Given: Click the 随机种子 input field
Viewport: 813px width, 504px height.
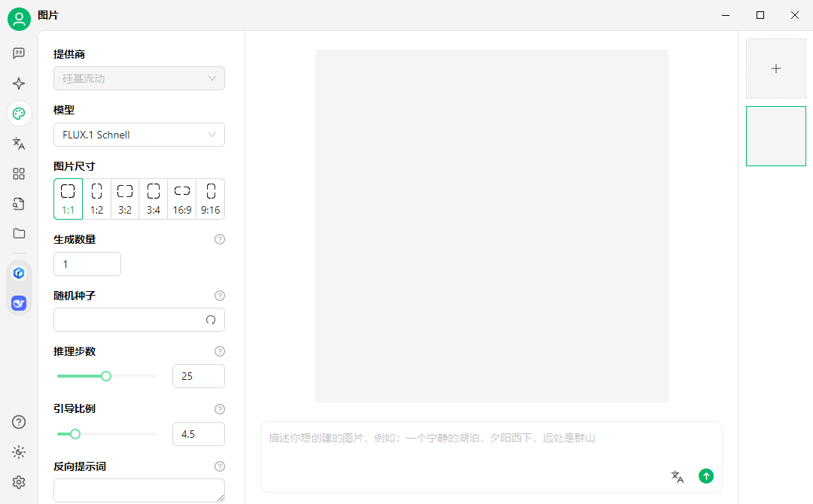Looking at the screenshot, I should 139,320.
